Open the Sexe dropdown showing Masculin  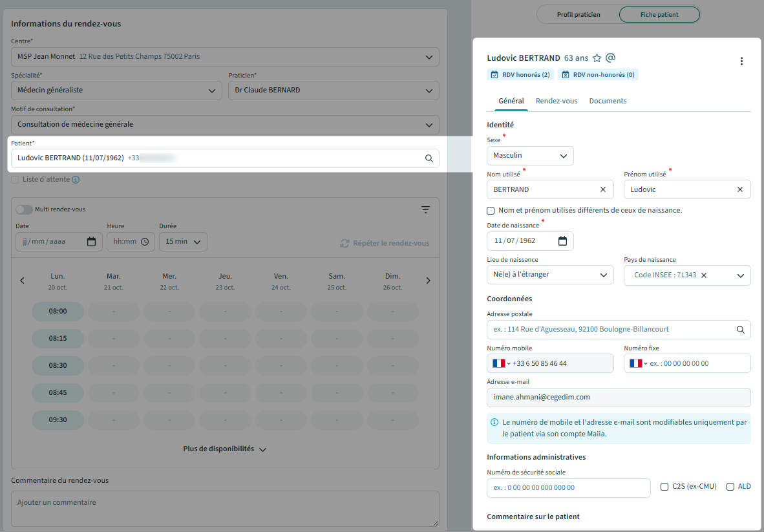529,156
